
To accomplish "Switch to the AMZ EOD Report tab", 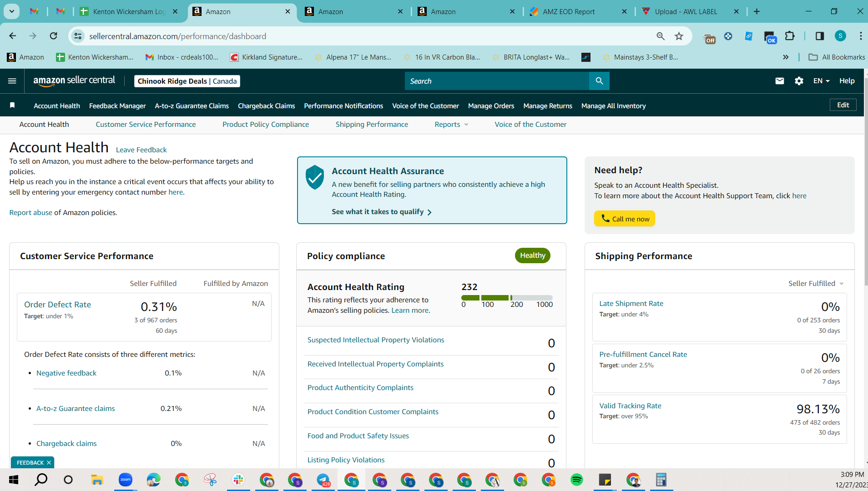I will (x=569, y=11).
